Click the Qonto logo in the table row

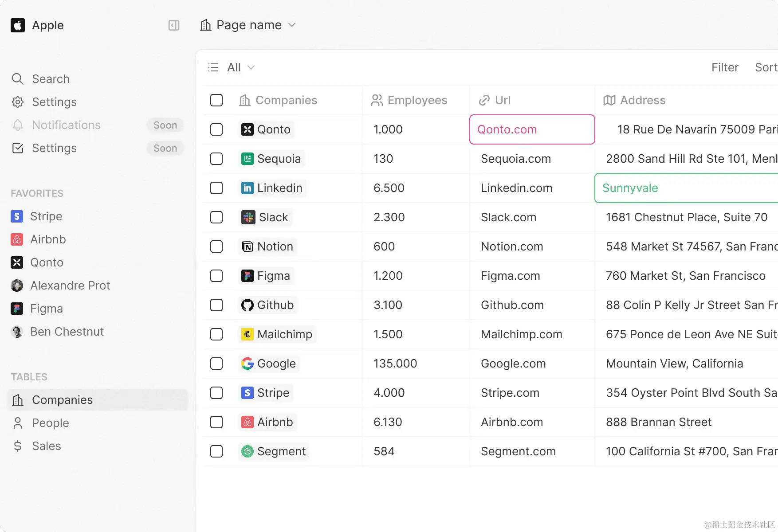(248, 129)
